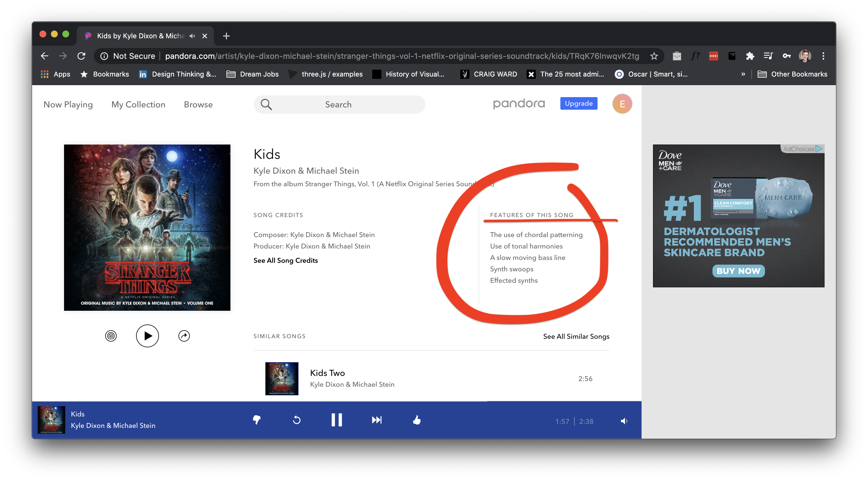Open the Oscar | Smart bookmark

pos(651,74)
